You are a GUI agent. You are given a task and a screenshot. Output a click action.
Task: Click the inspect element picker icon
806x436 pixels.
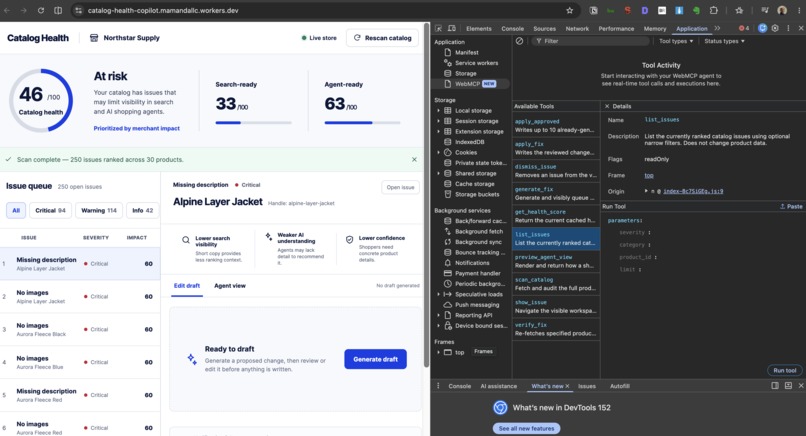point(438,28)
